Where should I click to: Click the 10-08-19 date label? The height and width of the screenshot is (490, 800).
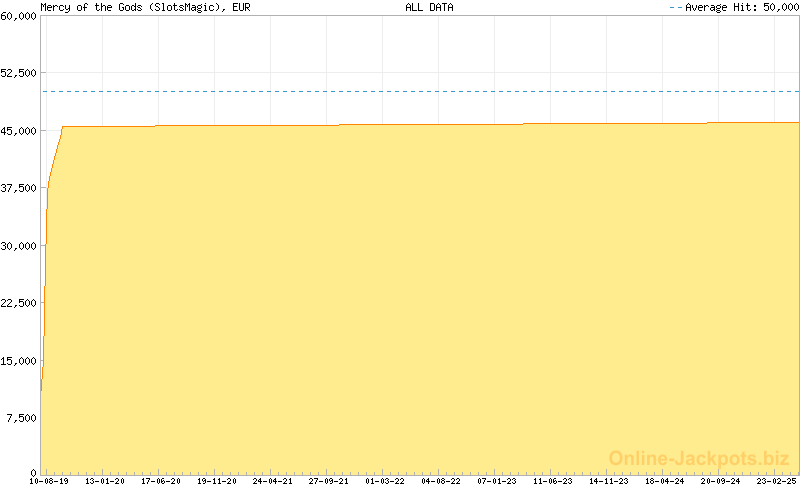click(48, 481)
